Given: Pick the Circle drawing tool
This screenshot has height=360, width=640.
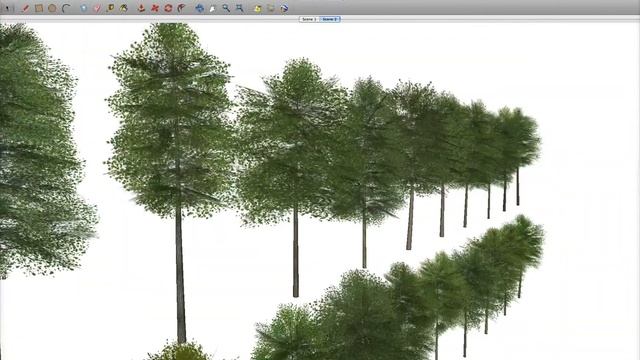Looking at the screenshot, I should pos(52,8).
